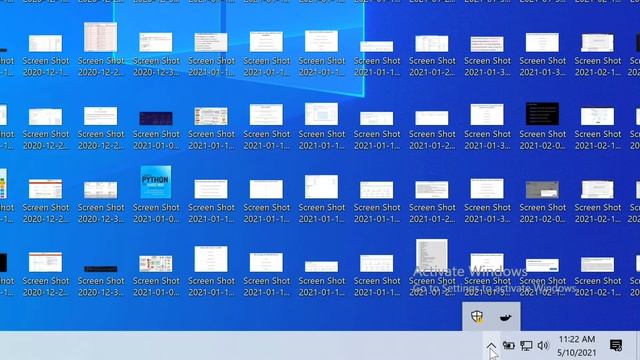Select top-row Screen Shot 2020-12-1 file
This screenshot has width=640, height=360.
click(x=46, y=56)
